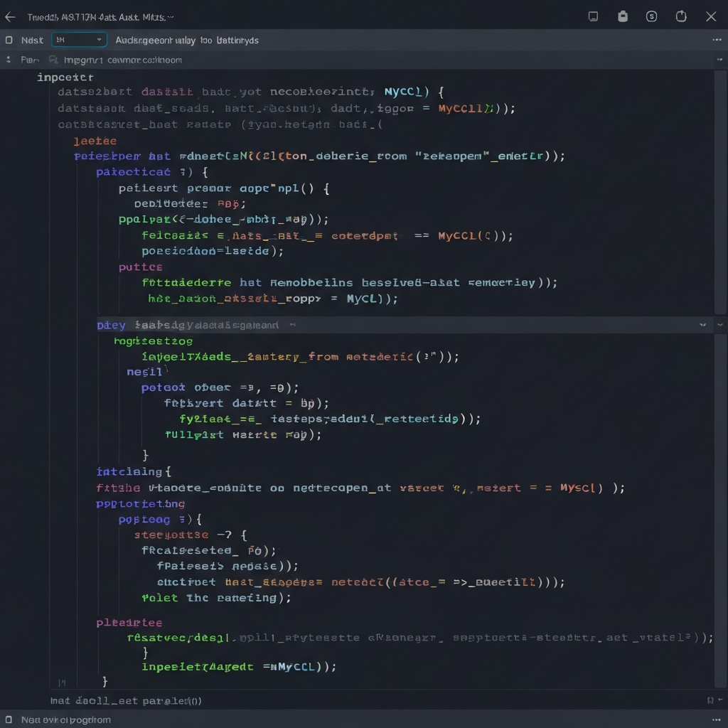This screenshot has height=728, width=728.
Task: Click the small icon at the bottom-right of editor
Action: tap(710, 701)
